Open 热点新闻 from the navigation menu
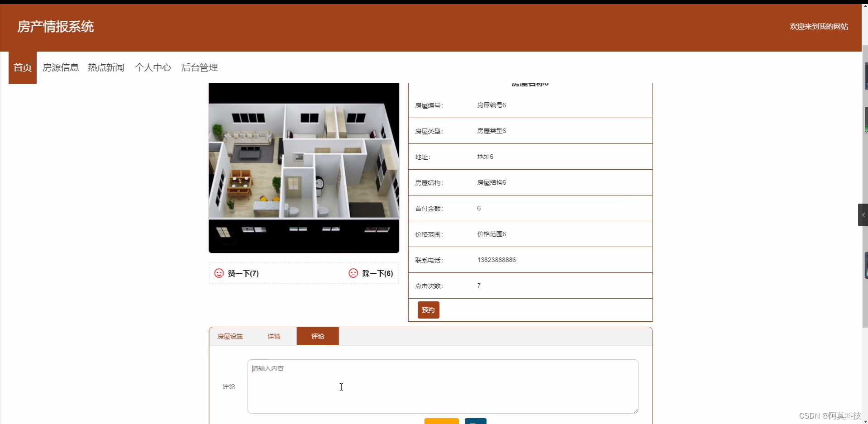 click(105, 67)
